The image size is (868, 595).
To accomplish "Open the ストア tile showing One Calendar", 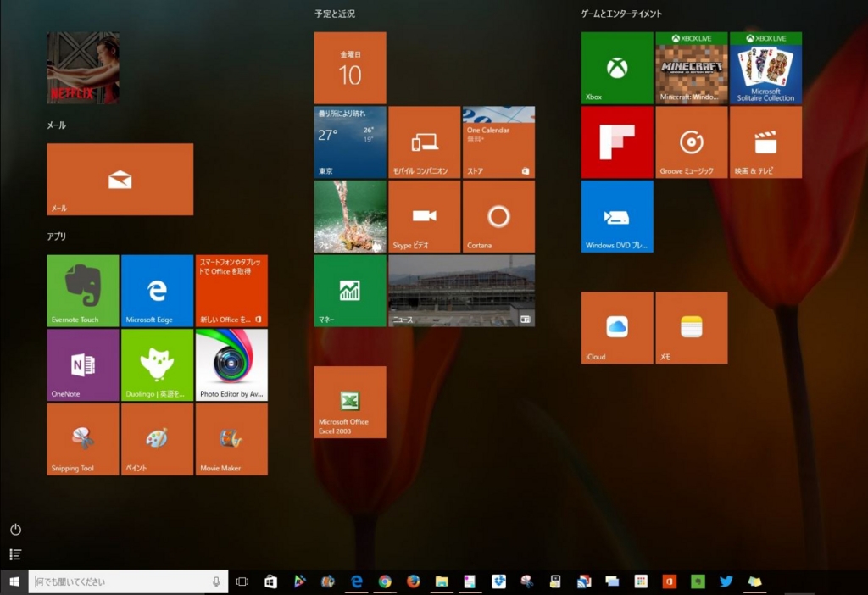I will click(498, 142).
